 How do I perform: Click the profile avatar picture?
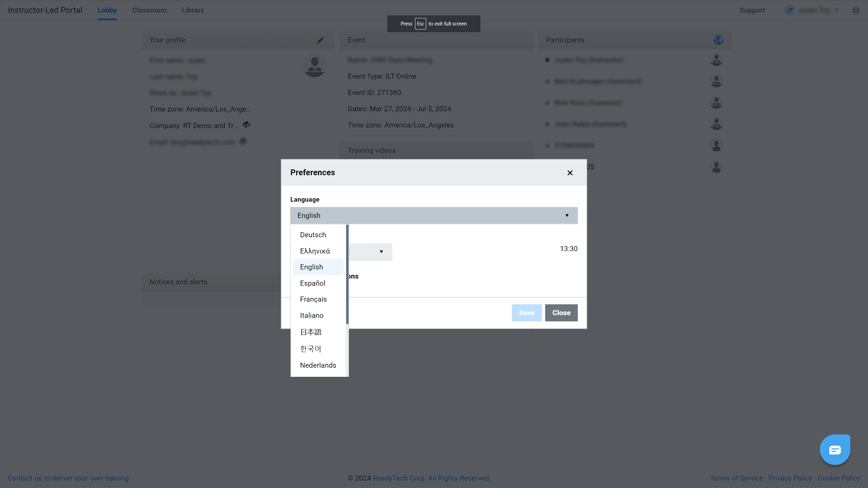314,65
